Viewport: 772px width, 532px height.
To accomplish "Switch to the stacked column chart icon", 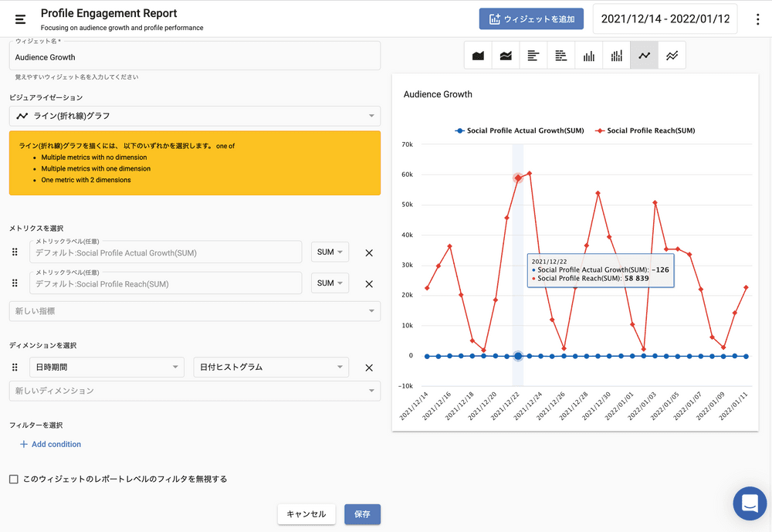I will click(617, 56).
